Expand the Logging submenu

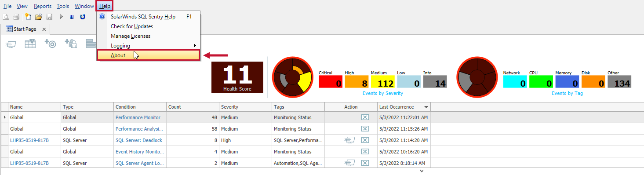point(149,46)
